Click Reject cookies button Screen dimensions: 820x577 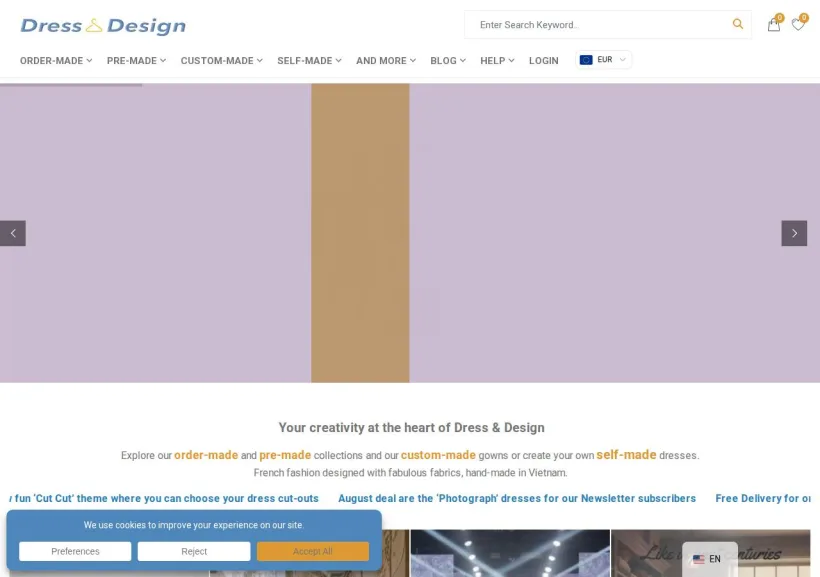tap(194, 551)
